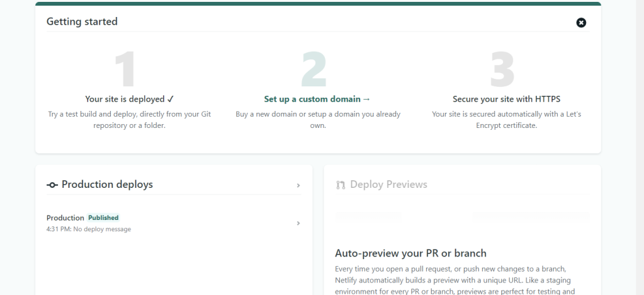
Task: Click the No deploy message timestamp line
Action: (x=89, y=229)
